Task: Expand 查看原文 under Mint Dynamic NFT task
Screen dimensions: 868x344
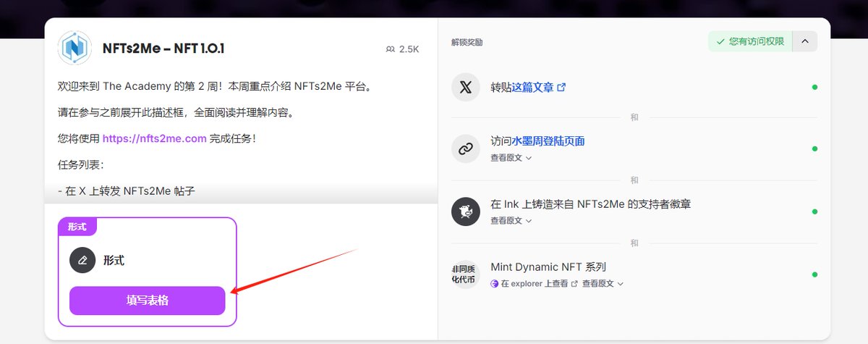Action: (603, 284)
